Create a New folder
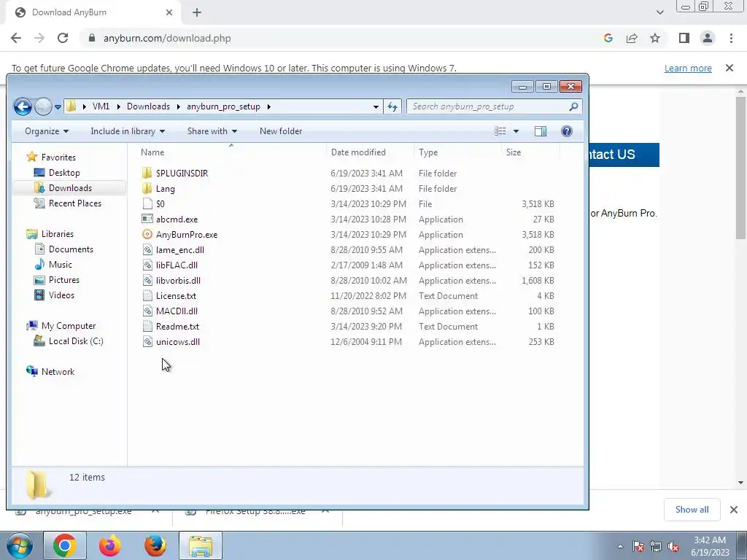This screenshot has width=747, height=560. 281,131
